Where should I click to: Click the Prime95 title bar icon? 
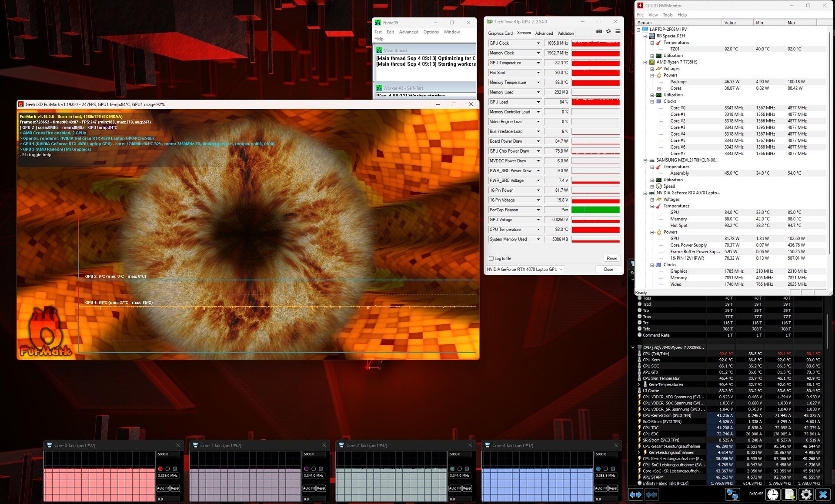(x=378, y=23)
